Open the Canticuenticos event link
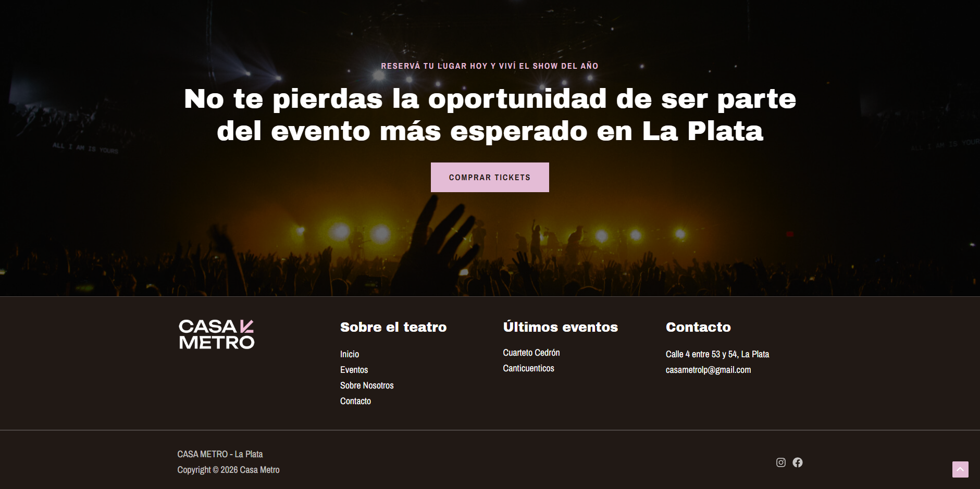The image size is (980, 489). pos(529,368)
